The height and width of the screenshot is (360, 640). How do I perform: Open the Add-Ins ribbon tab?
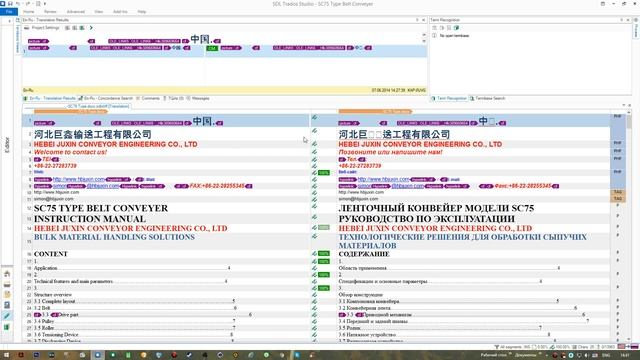pos(120,12)
